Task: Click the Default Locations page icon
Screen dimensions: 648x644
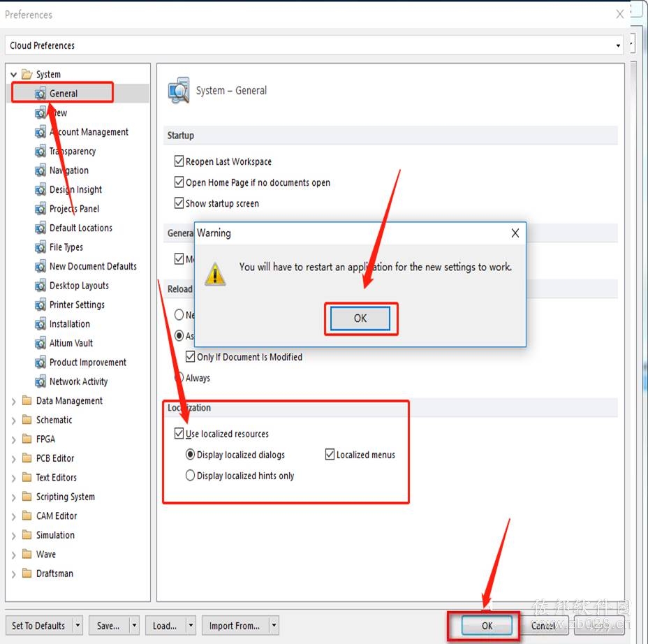Action: click(x=40, y=228)
